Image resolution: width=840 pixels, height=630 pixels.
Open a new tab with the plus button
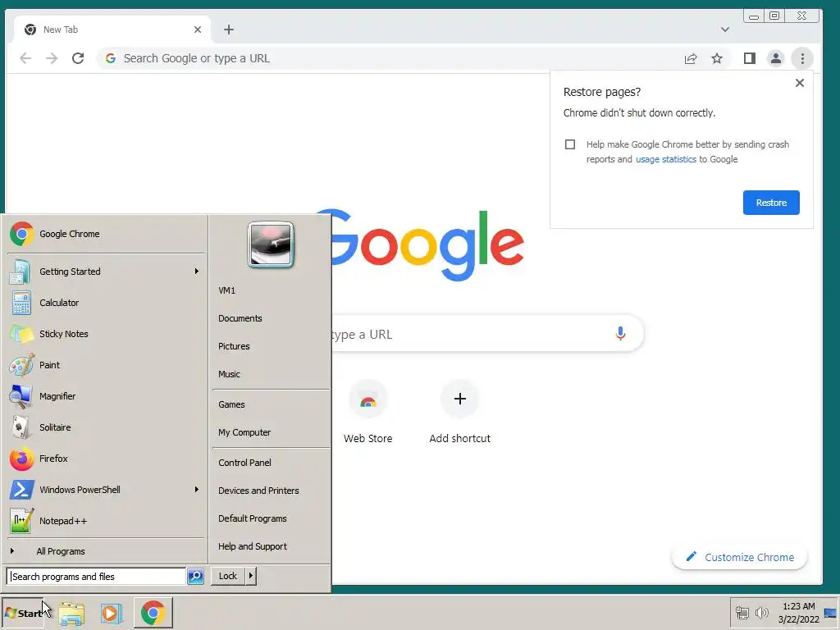[229, 30]
